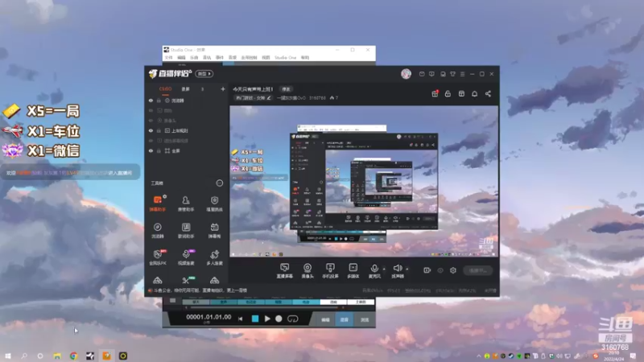Open the Windows Start menu

7,356
